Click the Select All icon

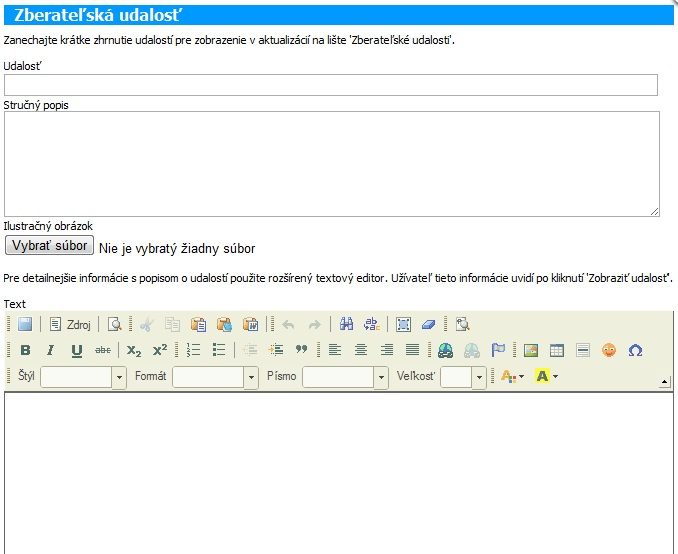click(x=403, y=324)
